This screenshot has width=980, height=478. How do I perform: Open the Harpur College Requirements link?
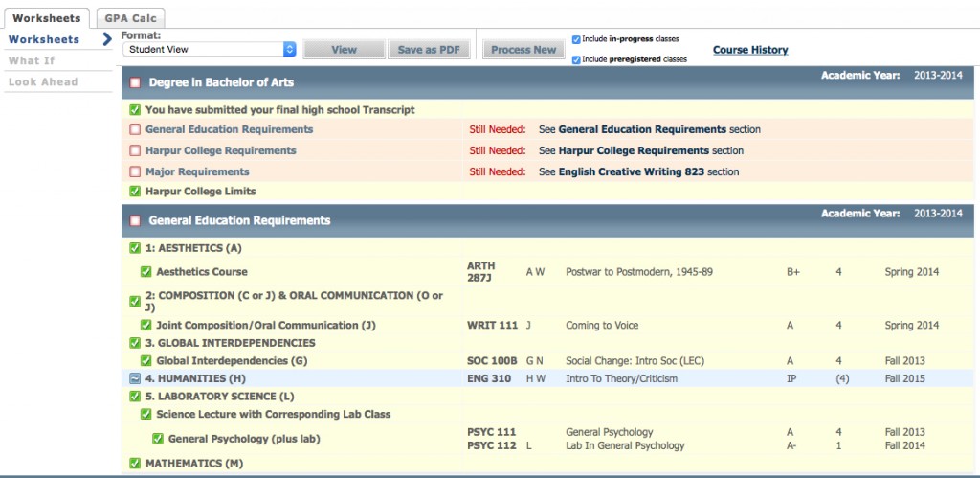click(220, 150)
